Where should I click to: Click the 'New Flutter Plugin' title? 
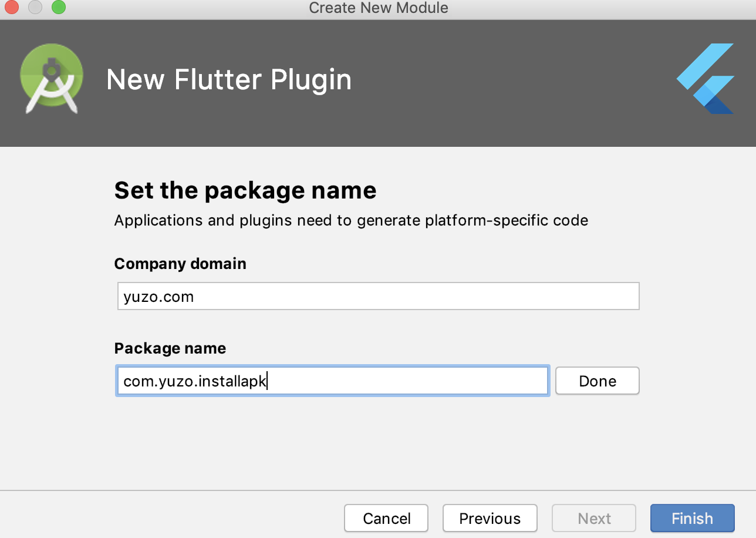229,79
